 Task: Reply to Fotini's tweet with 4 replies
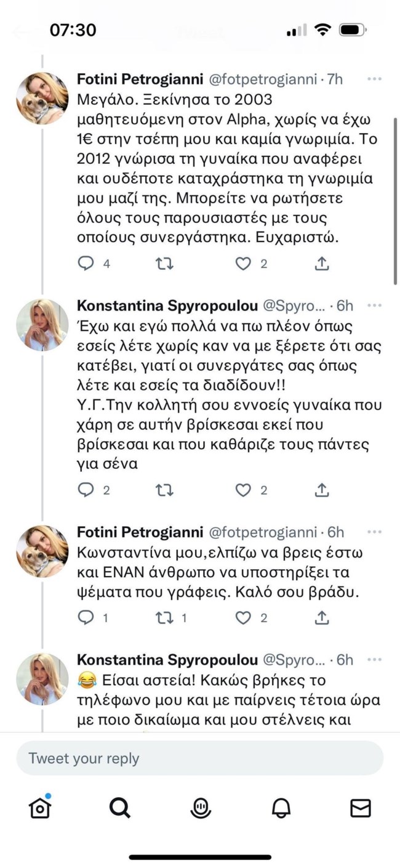(86, 264)
